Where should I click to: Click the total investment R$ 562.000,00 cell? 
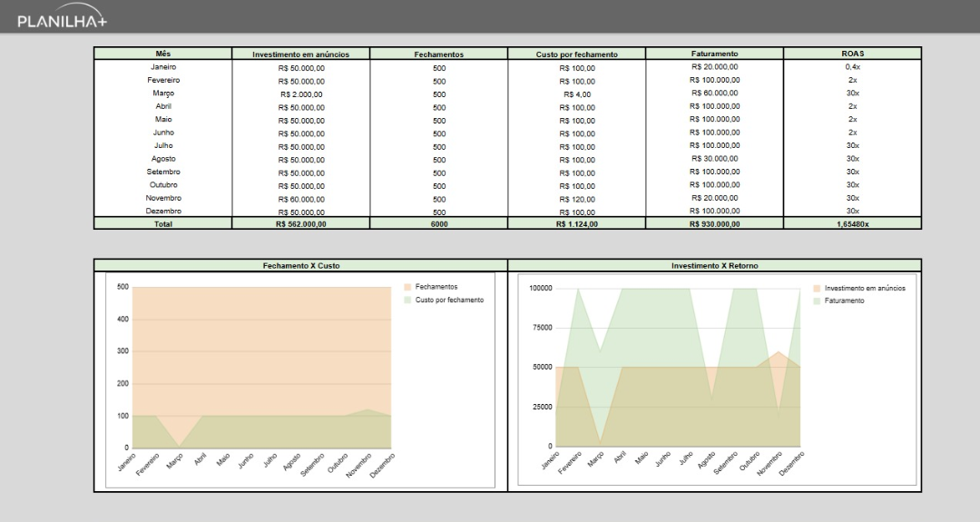[300, 224]
